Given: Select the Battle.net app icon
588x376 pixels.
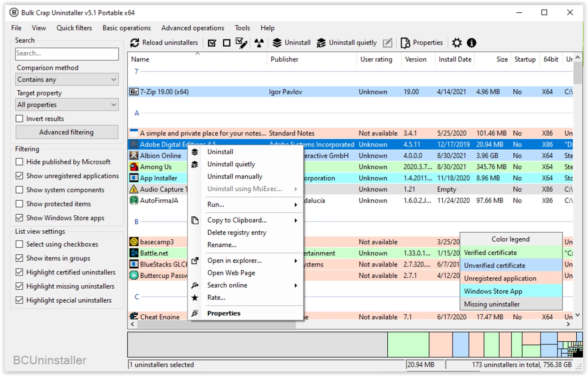Looking at the screenshot, I should coord(134,253).
